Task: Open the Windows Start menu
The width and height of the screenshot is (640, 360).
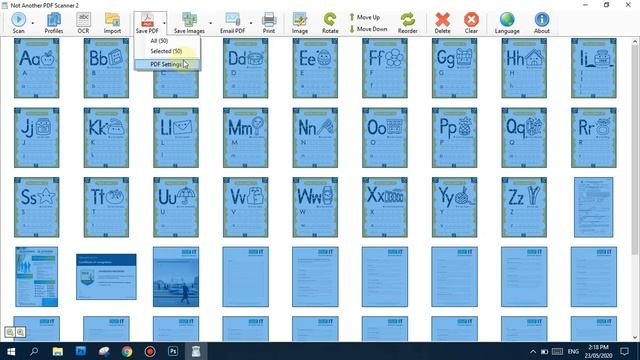Action: 11,351
